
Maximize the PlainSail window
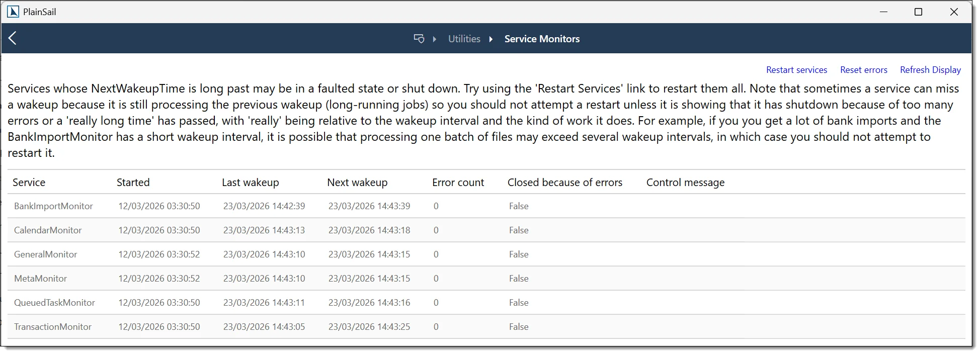click(x=918, y=12)
